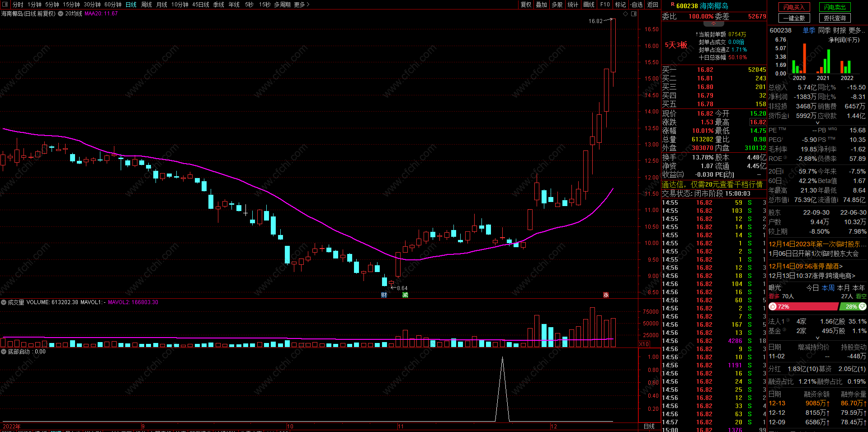This screenshot has width=868, height=432.
Task: Vote 看空 bearish on the green 28% bar
Action: (853, 306)
